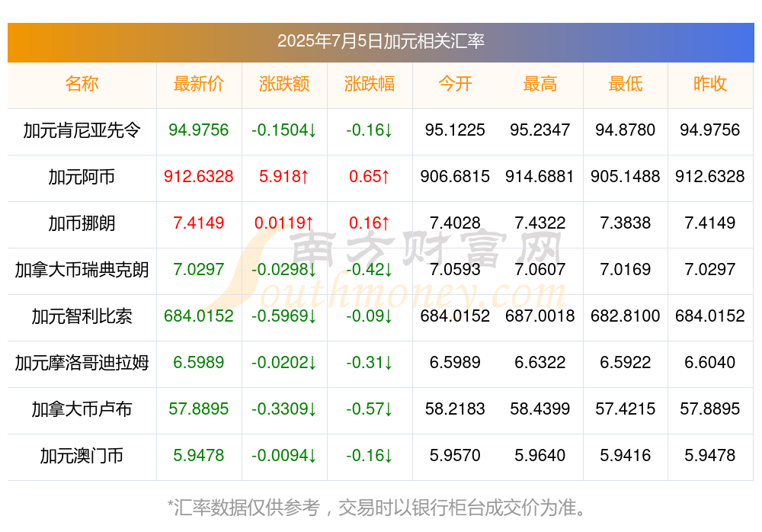Select the 加拿大币卢布 row name
Viewport: 762px width, 532px height.
coord(82,409)
